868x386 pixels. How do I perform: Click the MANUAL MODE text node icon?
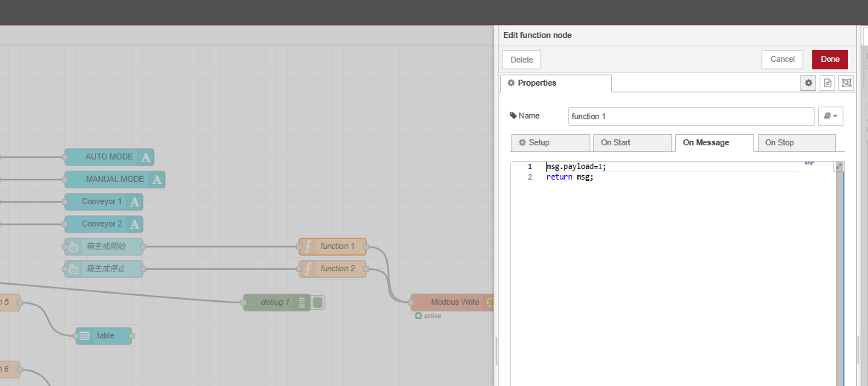156,180
